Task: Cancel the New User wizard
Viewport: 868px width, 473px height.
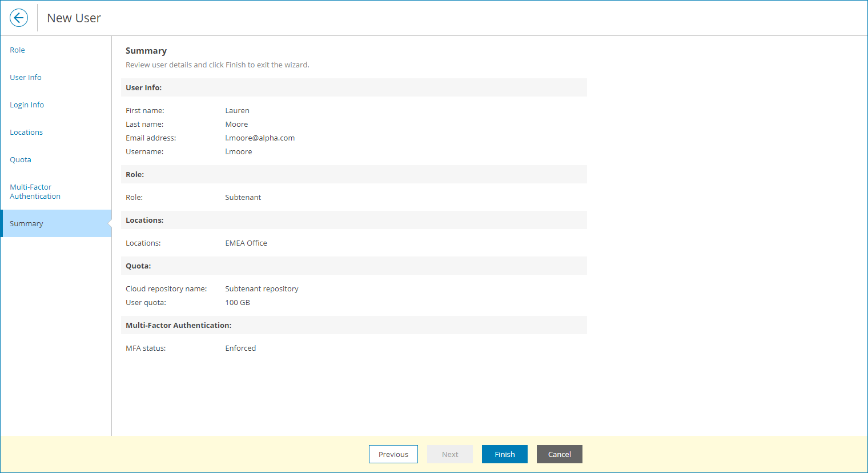Action: (x=560, y=454)
